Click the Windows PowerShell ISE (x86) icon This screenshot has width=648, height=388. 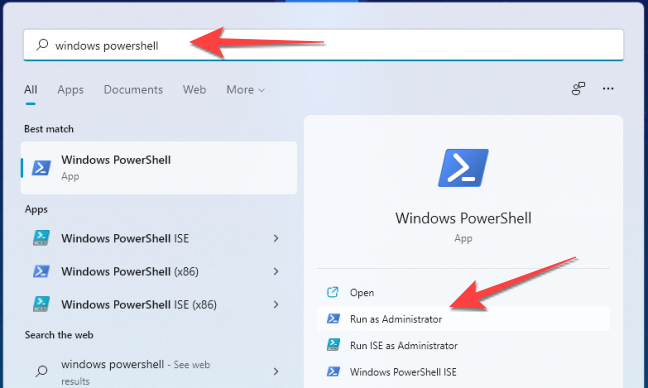41,304
